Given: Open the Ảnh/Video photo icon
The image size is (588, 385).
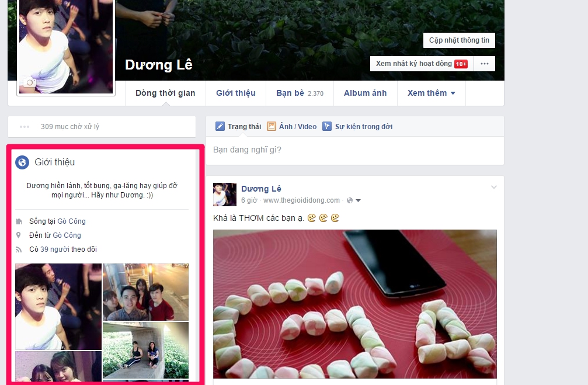Looking at the screenshot, I should [x=271, y=126].
